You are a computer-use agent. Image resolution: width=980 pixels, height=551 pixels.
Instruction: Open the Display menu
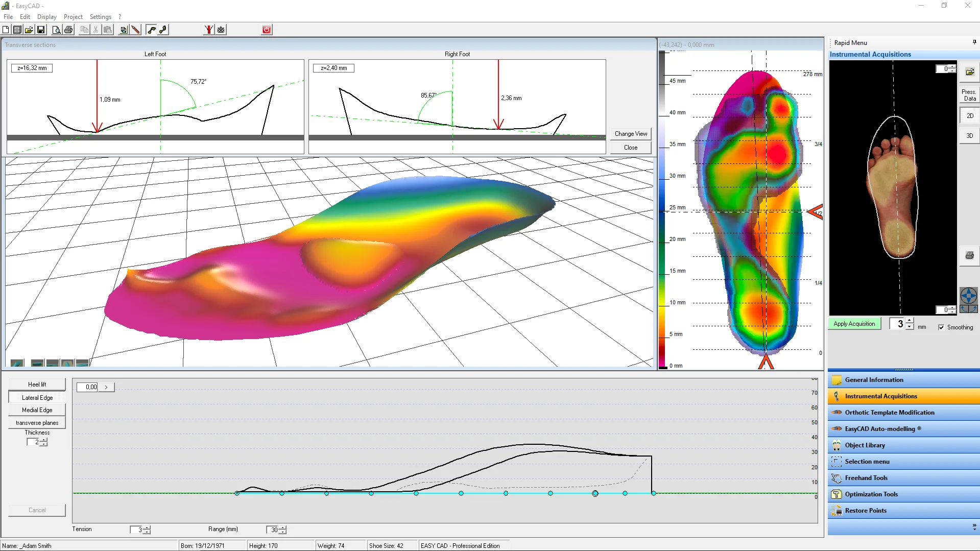point(46,17)
